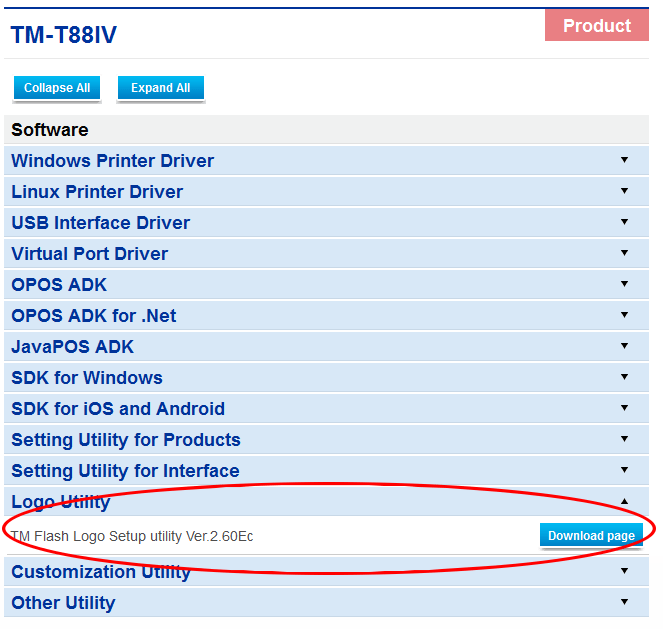The width and height of the screenshot is (663, 629).
Task: Expand the OPOS ADK arrow
Action: (624, 284)
